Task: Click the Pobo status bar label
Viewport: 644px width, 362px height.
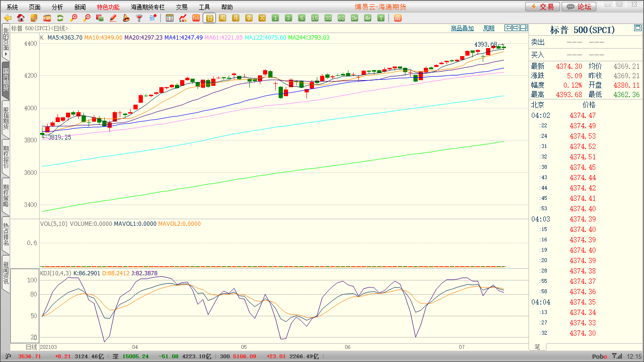Action: coord(600,357)
